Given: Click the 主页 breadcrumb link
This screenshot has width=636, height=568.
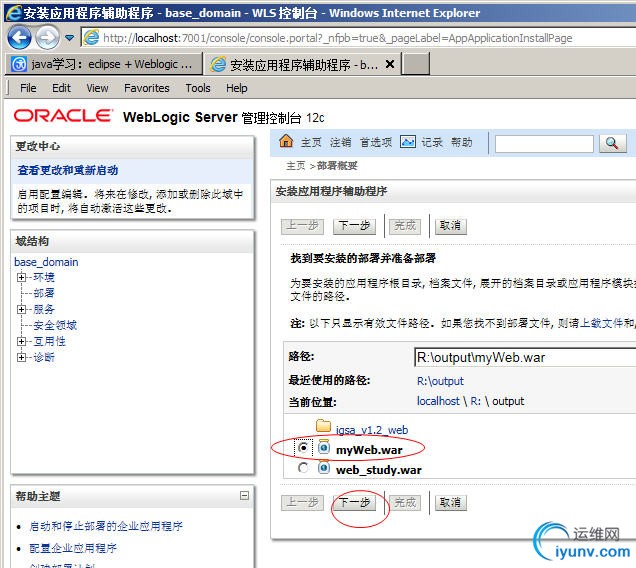Looking at the screenshot, I should [296, 166].
